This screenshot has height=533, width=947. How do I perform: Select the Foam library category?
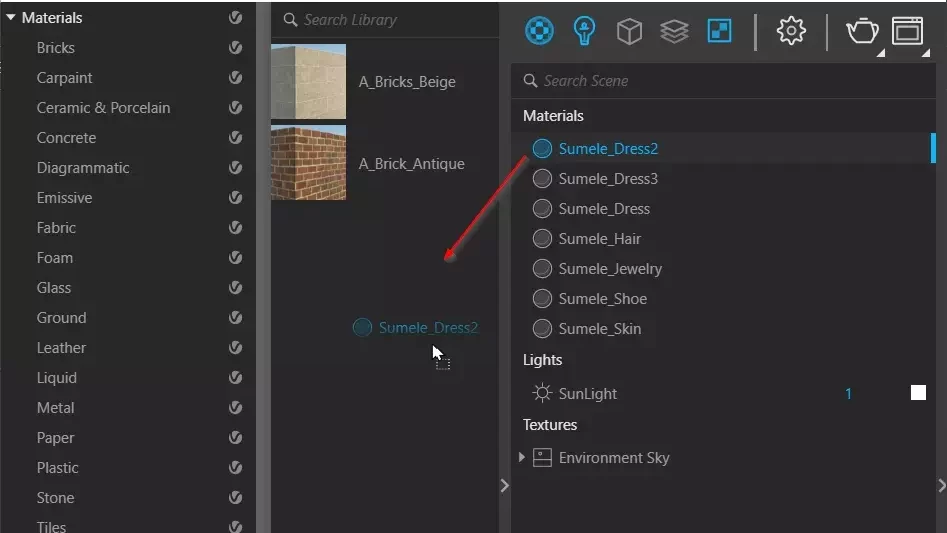pyautogui.click(x=54, y=258)
